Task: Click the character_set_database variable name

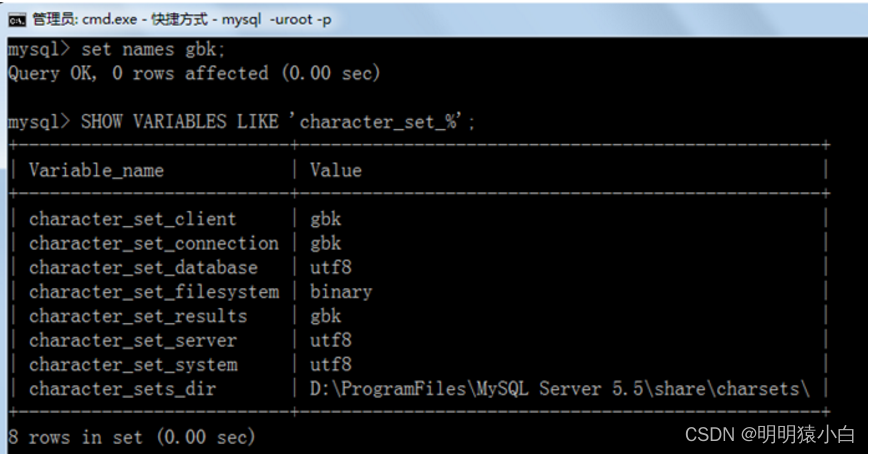Action: [x=143, y=267]
